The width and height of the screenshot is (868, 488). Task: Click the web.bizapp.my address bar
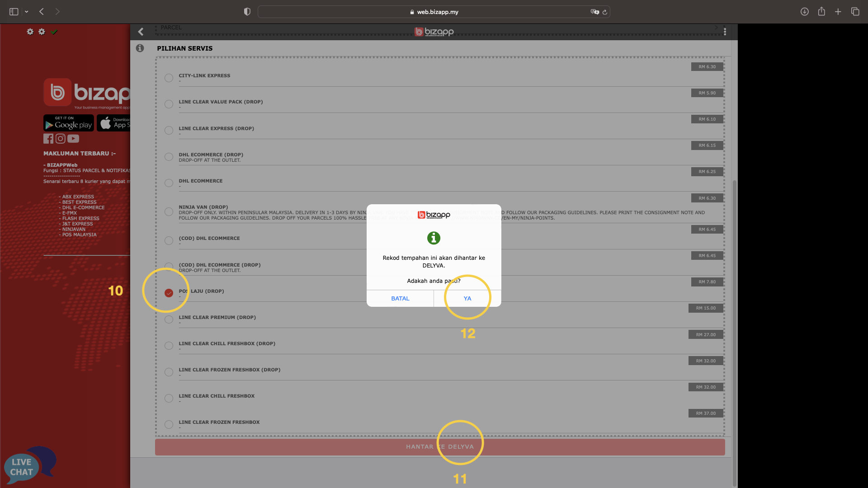click(434, 12)
